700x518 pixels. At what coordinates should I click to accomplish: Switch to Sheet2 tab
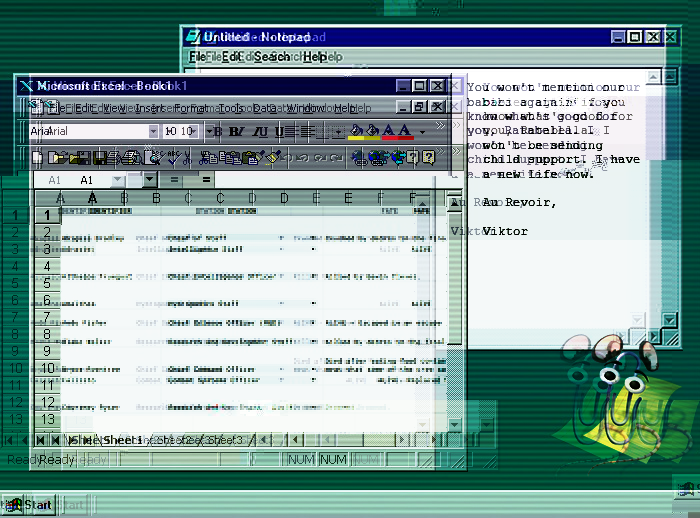[x=173, y=440]
